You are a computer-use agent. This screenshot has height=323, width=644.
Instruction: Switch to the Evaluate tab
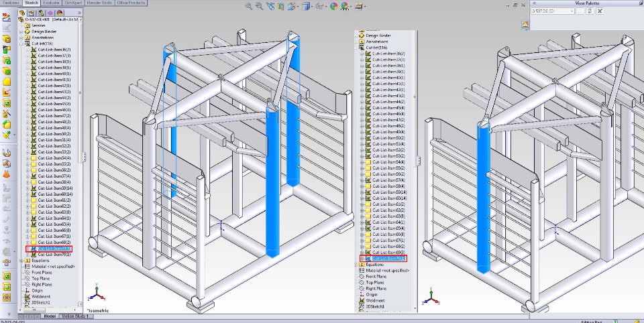52,3
